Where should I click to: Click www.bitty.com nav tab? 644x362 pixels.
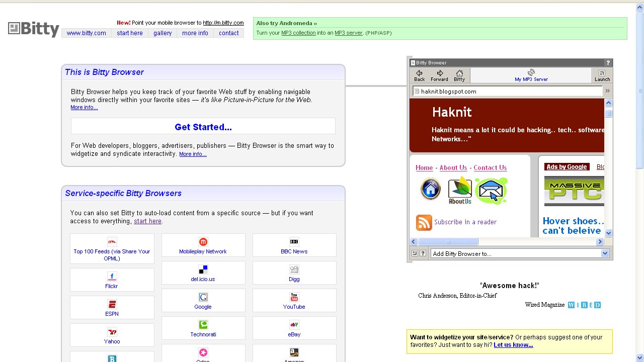(x=87, y=33)
